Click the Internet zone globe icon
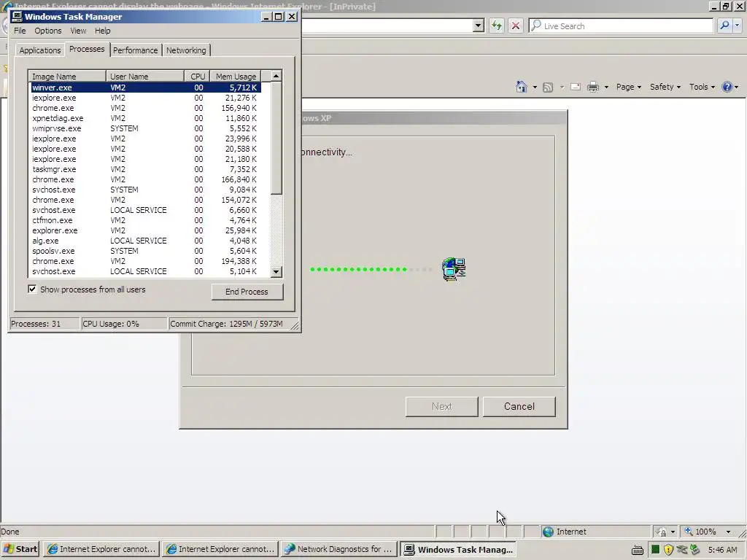The height and width of the screenshot is (560, 747). click(x=548, y=532)
